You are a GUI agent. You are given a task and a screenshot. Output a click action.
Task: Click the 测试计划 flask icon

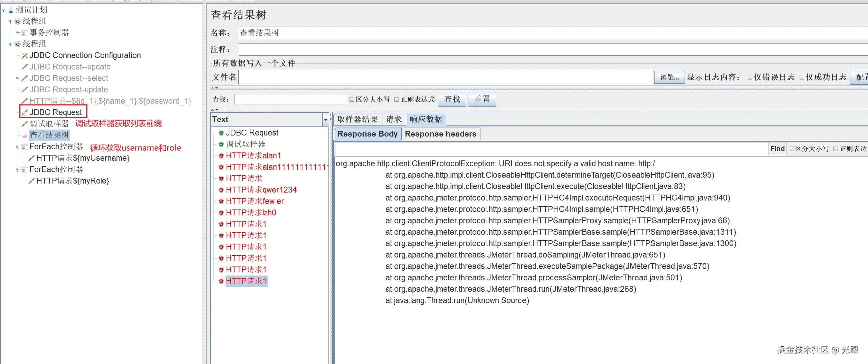(x=11, y=10)
